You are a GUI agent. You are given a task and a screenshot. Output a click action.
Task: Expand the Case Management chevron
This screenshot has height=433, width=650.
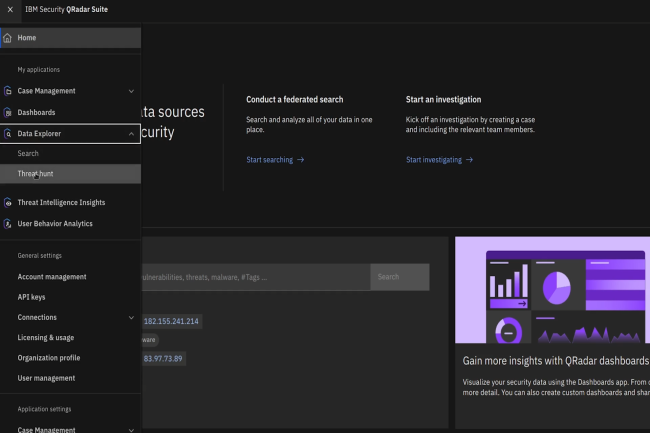pyautogui.click(x=131, y=91)
